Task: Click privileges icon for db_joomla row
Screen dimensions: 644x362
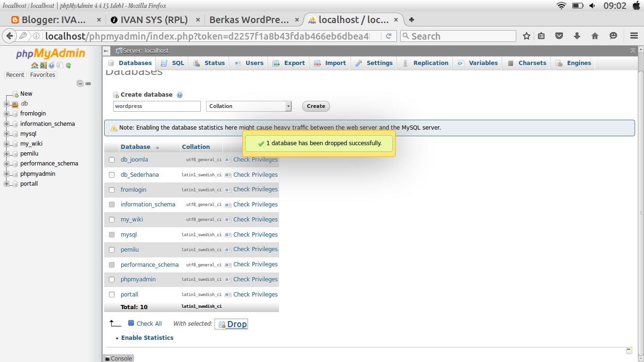Action: pyautogui.click(x=228, y=160)
